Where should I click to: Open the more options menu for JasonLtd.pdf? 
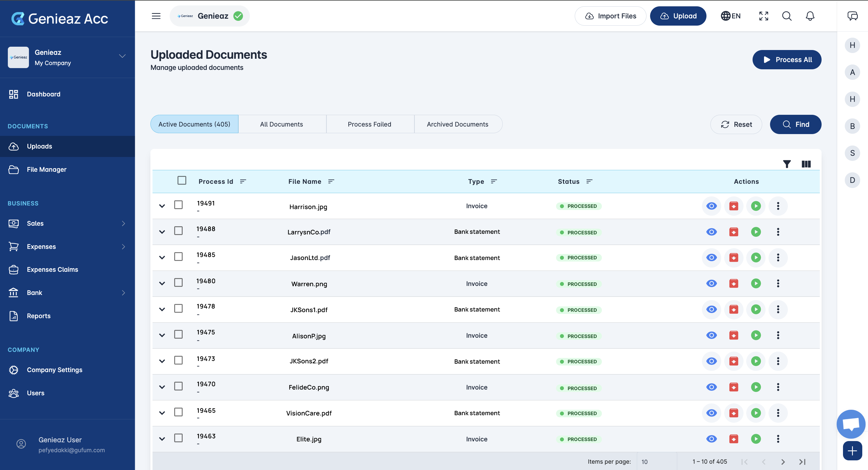[778, 258]
